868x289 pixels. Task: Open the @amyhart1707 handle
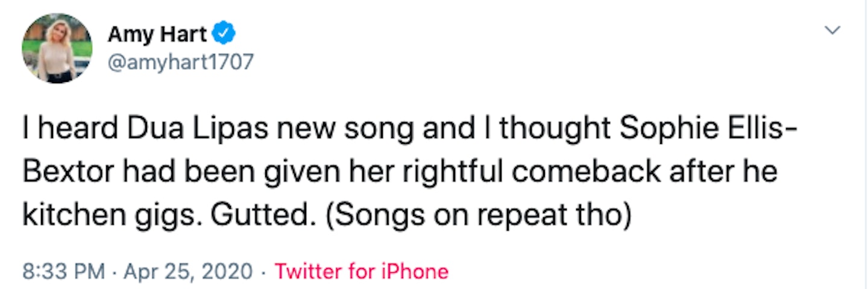(181, 61)
